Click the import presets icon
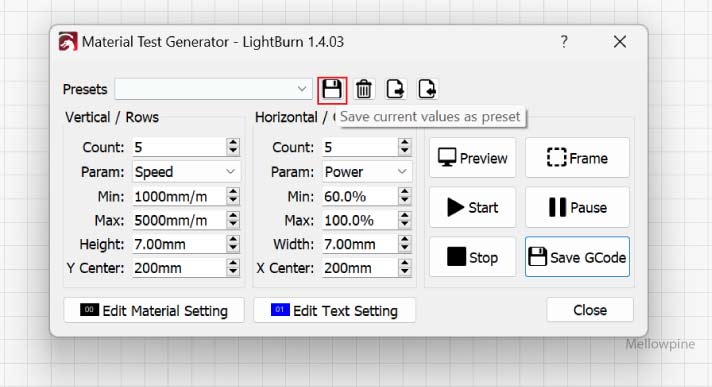712x387 pixels. click(427, 89)
